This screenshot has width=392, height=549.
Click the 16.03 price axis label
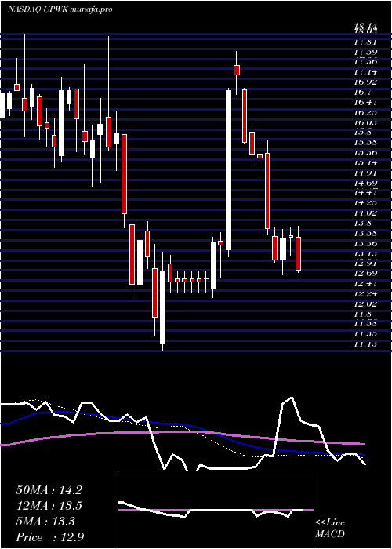pyautogui.click(x=365, y=122)
